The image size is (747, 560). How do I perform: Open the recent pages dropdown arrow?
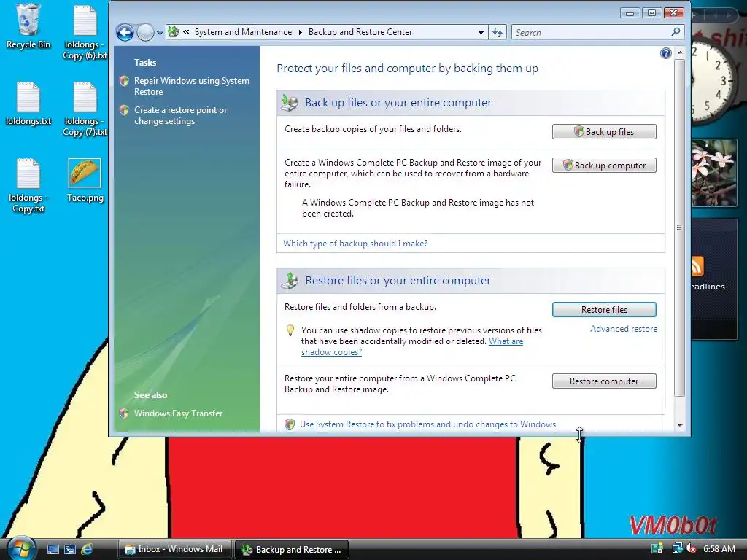(x=160, y=33)
